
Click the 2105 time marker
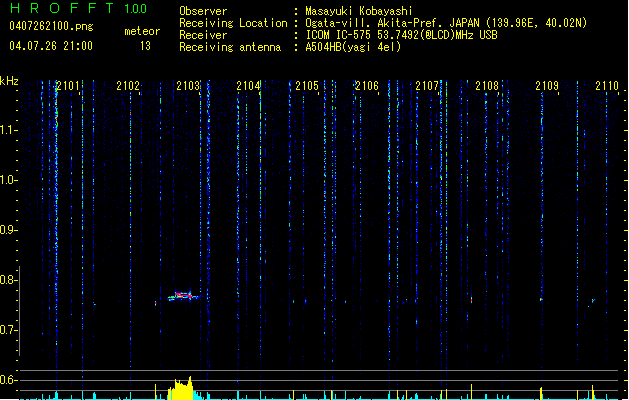(x=307, y=86)
